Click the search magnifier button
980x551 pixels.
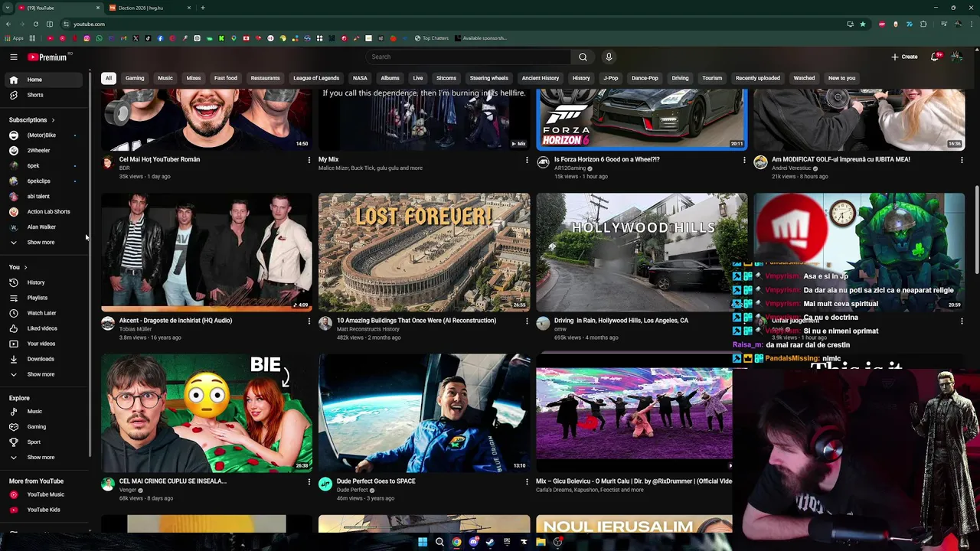[x=583, y=57]
